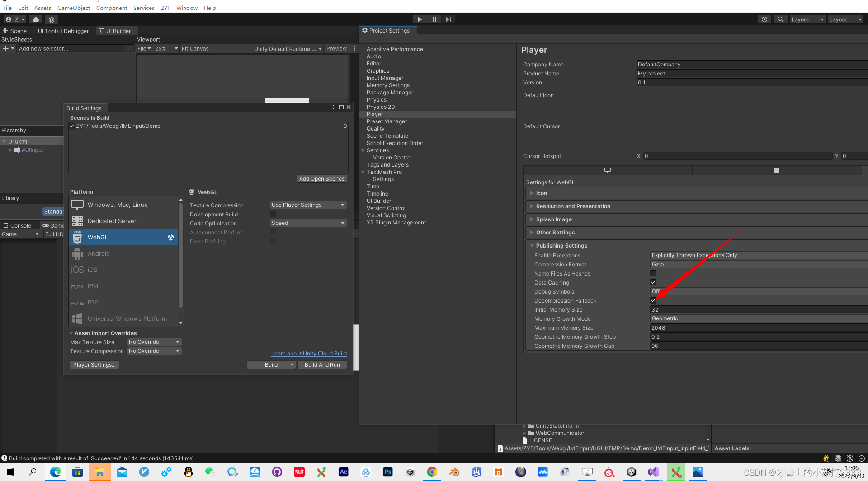Open Microsoft Edge from taskbar

click(56, 472)
